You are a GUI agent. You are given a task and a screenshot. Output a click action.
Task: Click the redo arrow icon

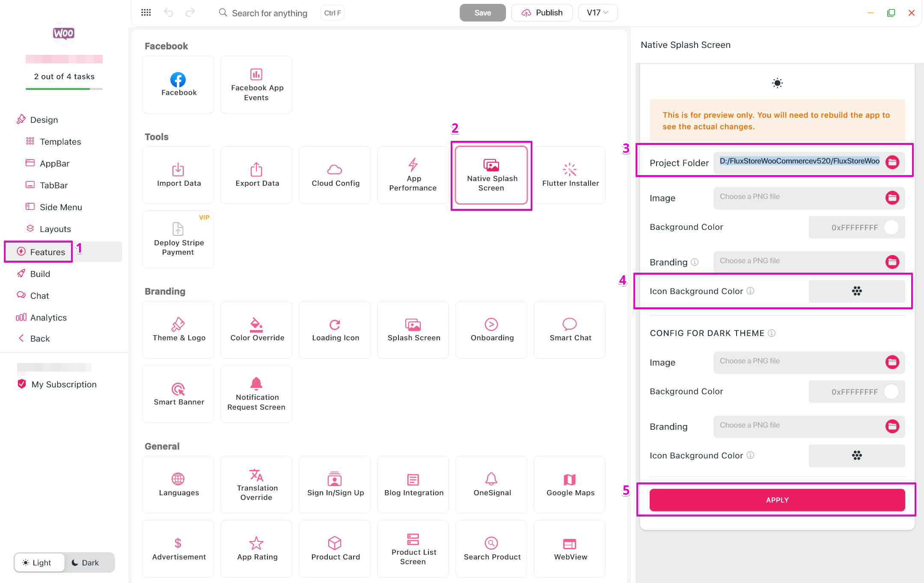pyautogui.click(x=190, y=12)
